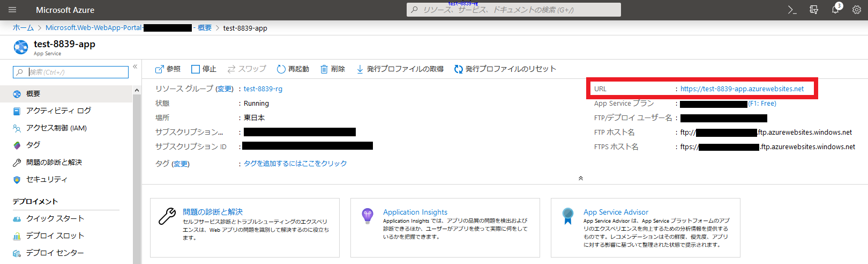This screenshot has width=868, height=264.
Task: Focus the global resource search box
Action: pyautogui.click(x=514, y=10)
